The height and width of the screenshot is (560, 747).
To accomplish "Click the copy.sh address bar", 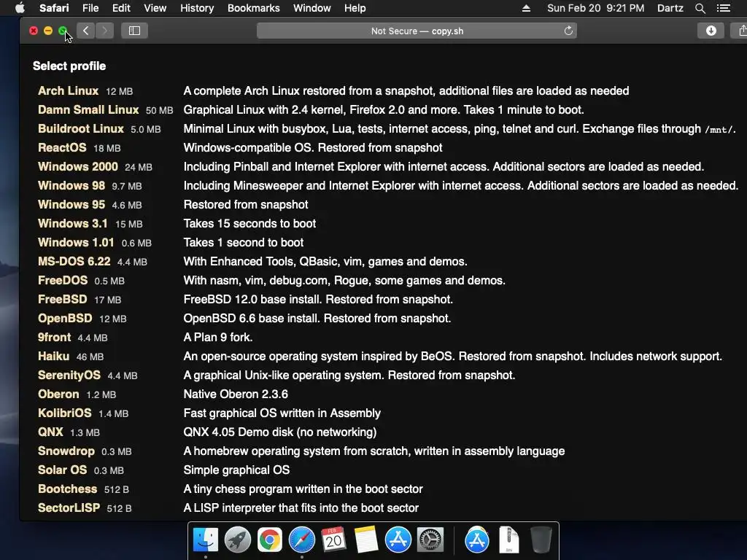I will (417, 31).
